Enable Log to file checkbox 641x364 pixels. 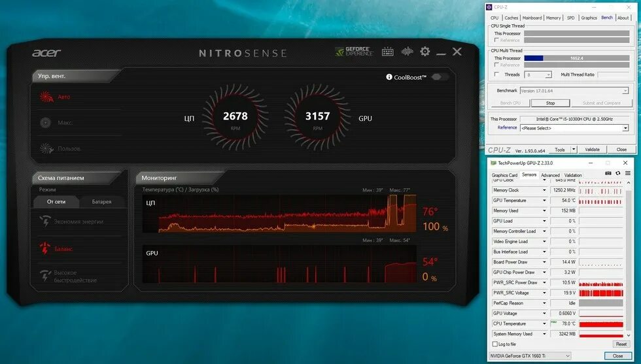pos(495,344)
